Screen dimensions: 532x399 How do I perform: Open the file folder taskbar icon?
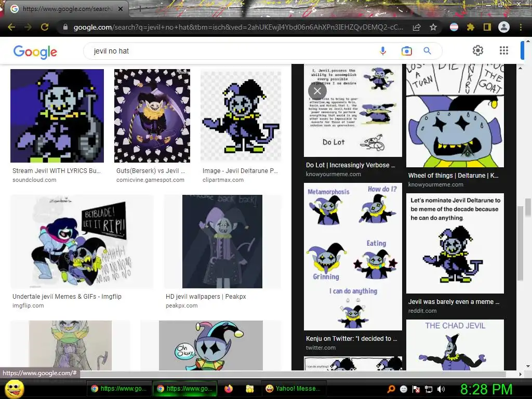(250, 389)
